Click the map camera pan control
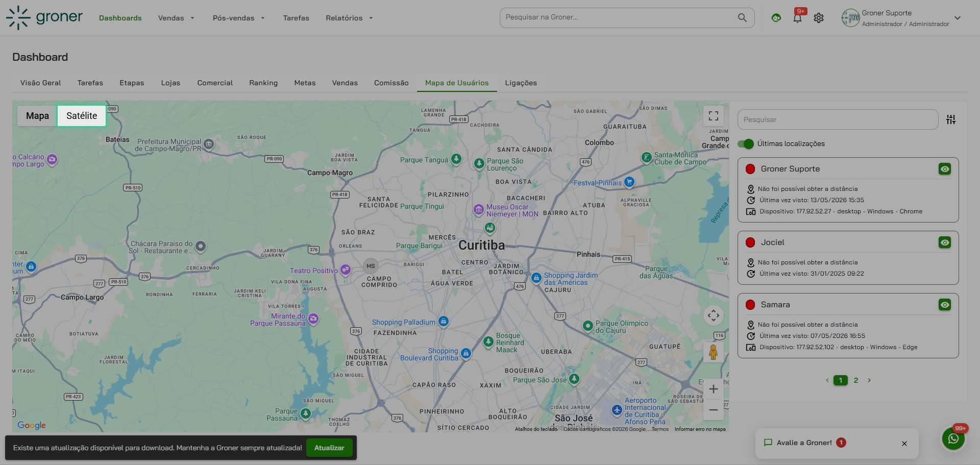 click(x=714, y=315)
